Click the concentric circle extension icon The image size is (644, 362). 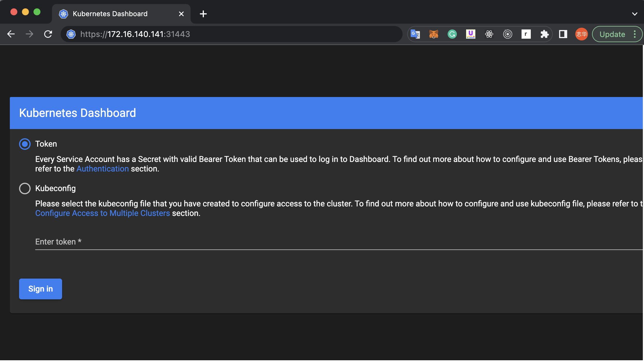(x=508, y=34)
